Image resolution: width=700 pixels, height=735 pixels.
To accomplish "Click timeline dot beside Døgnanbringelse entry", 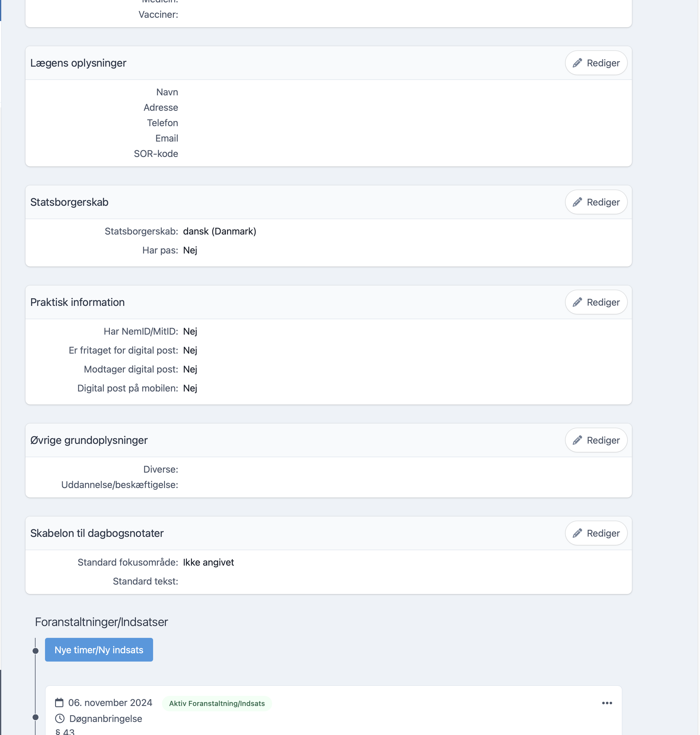I will 36,717.
